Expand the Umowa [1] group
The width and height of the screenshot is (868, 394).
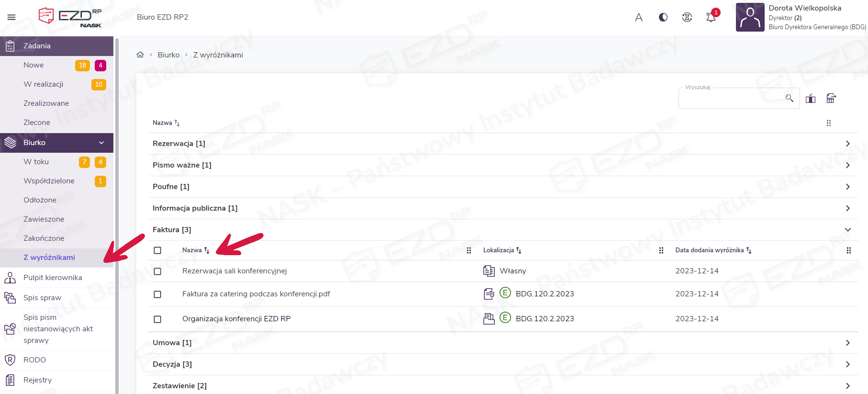[x=847, y=343]
